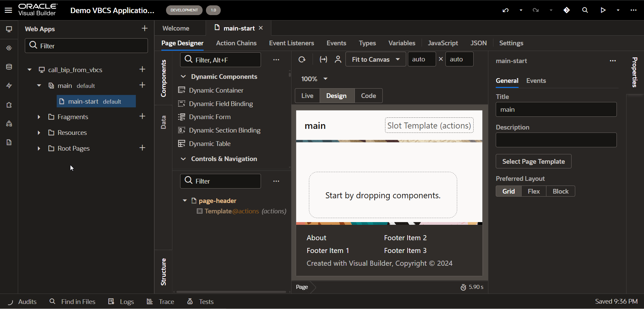Open the Action Chains tab

(x=236, y=43)
